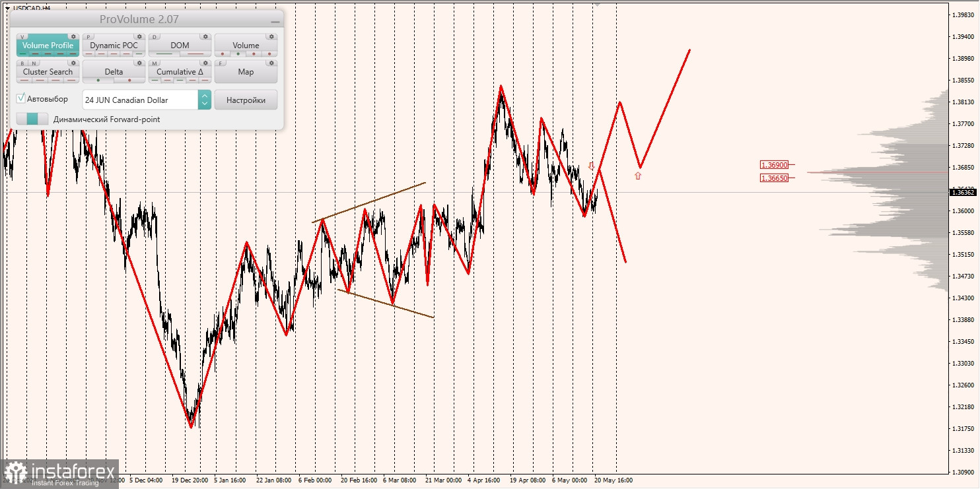Open Map gear settings icon
Screen dimensions: 980x489
pos(271,63)
